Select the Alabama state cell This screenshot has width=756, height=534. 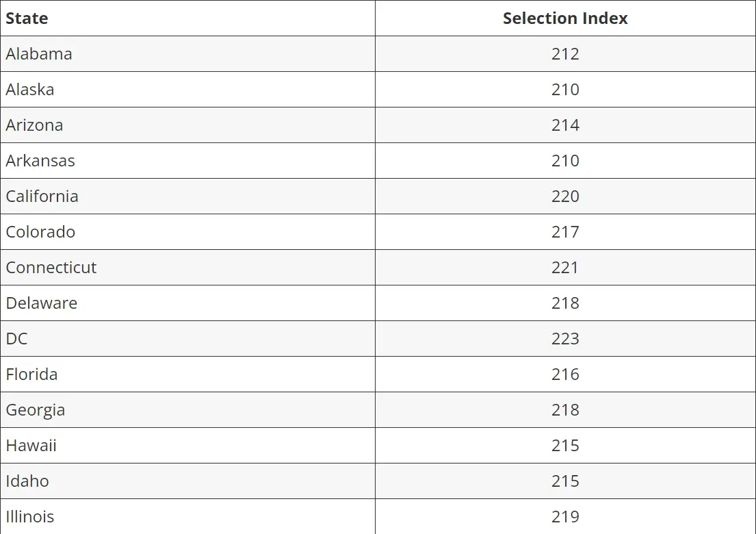coord(39,54)
